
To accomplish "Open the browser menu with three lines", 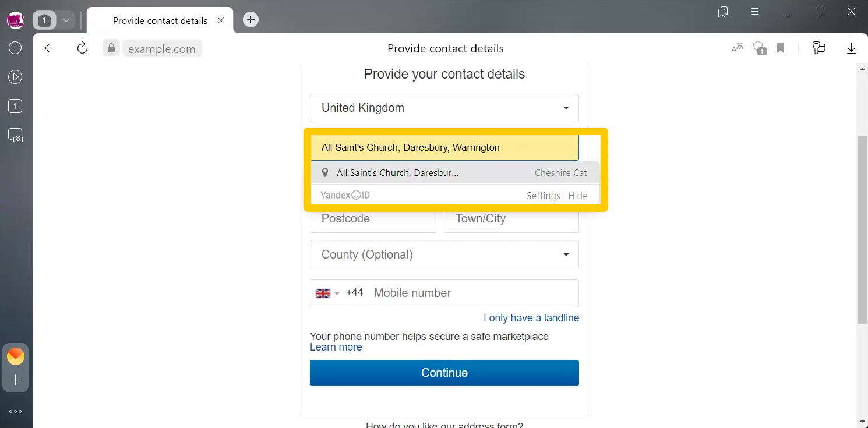I will pyautogui.click(x=754, y=11).
